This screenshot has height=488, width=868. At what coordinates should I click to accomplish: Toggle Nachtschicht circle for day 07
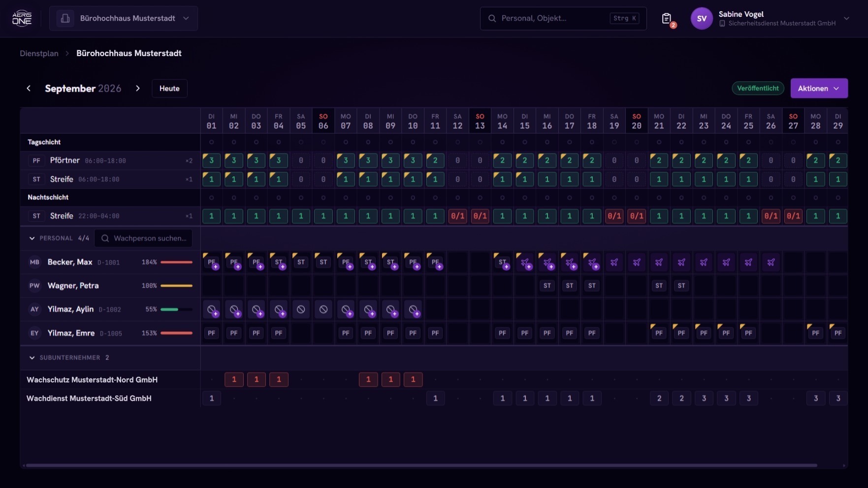[x=346, y=197]
